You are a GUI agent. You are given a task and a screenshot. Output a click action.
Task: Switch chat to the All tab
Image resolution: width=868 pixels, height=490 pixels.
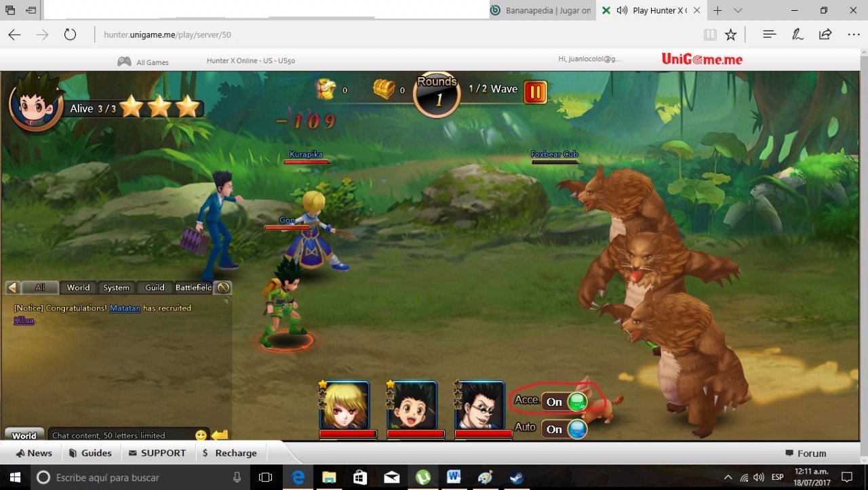[x=40, y=287]
